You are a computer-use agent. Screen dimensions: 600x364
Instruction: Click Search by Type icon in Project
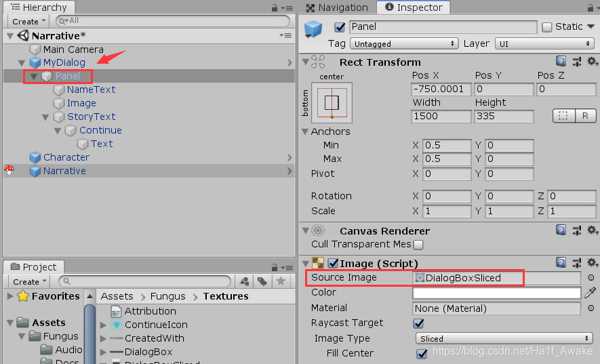point(244,281)
